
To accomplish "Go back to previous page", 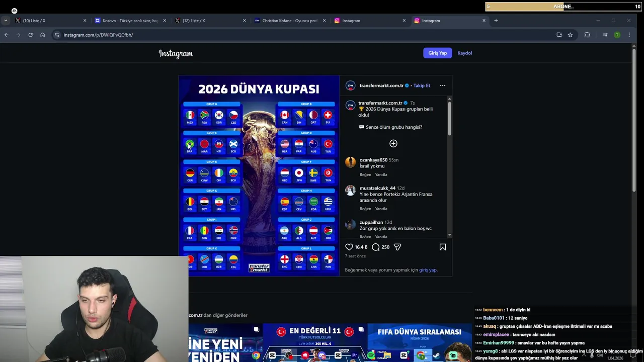I will [6, 35].
